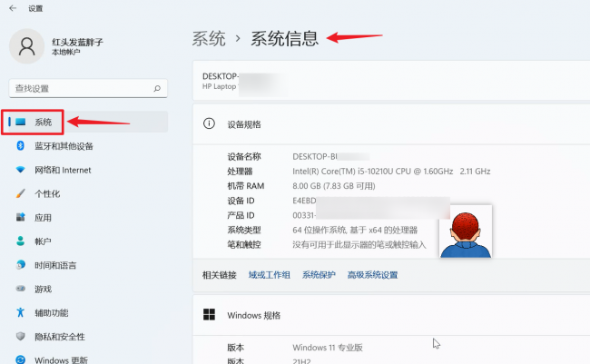Screen dimensions: 590x364
Task: Click the 产品 ID label
Action: click(x=241, y=215)
